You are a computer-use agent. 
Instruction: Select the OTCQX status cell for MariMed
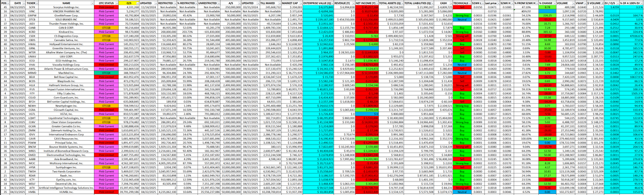107,73
